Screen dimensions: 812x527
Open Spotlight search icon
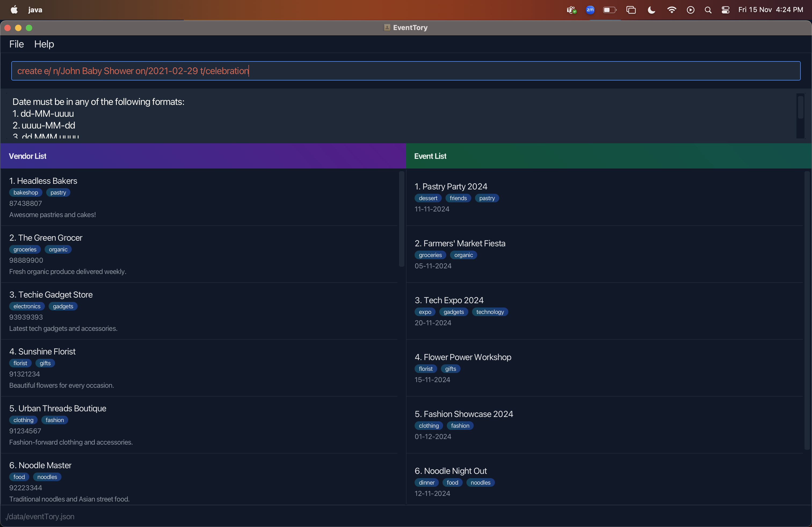708,10
